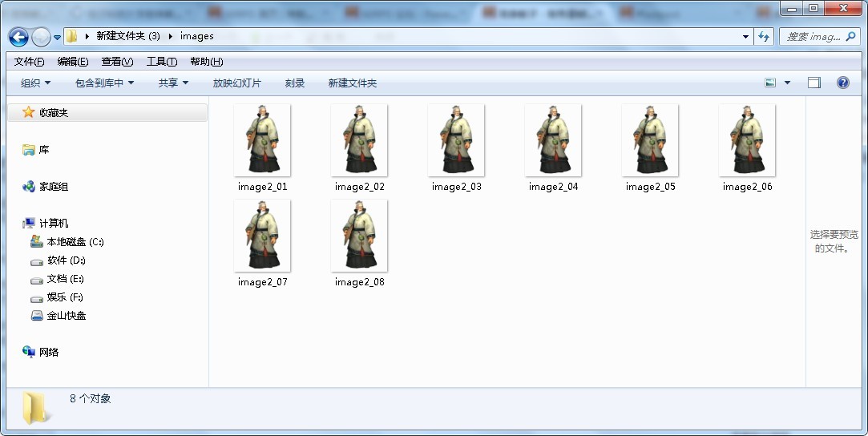Open the view options dropdown arrow

pyautogui.click(x=787, y=83)
